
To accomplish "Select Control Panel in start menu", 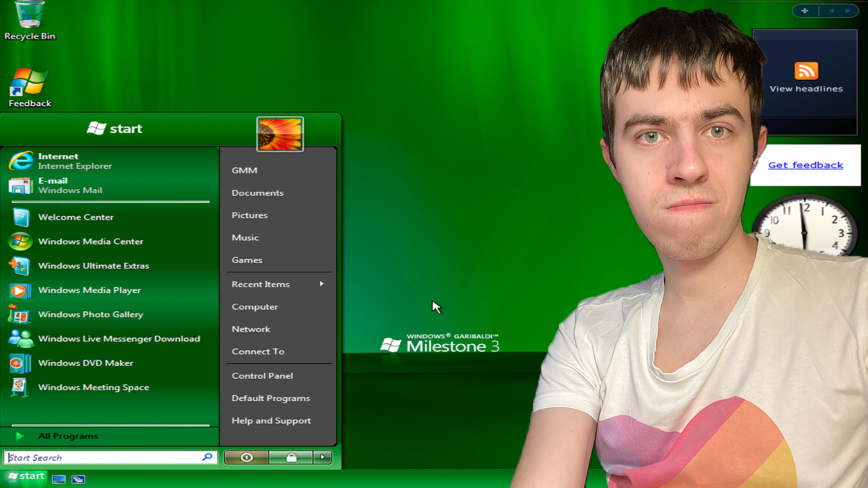I will pyautogui.click(x=262, y=376).
